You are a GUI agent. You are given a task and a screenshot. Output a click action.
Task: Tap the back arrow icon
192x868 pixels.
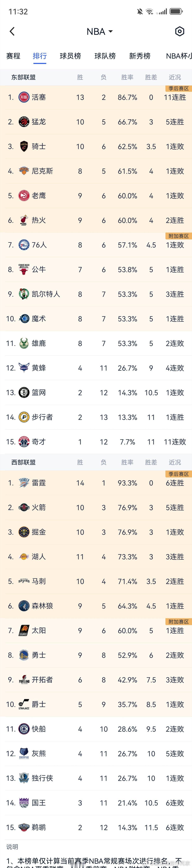tap(12, 31)
